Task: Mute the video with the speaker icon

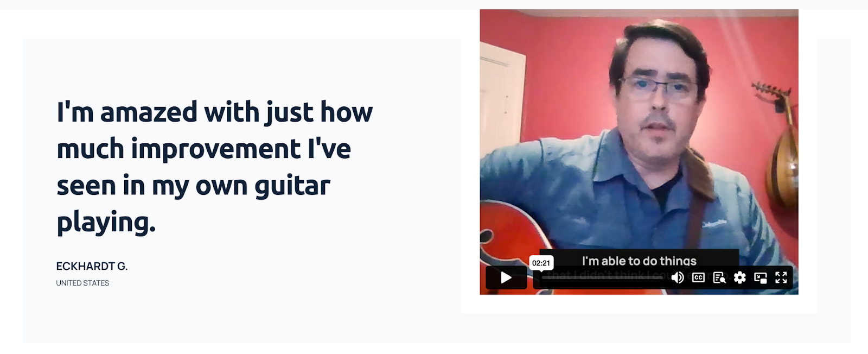Action: click(678, 277)
